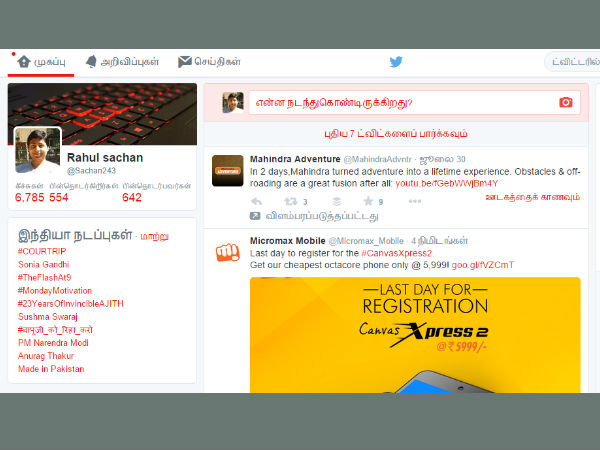This screenshot has height=450, width=600.
Task: Show the 7 new tweets banner
Action: (392, 133)
